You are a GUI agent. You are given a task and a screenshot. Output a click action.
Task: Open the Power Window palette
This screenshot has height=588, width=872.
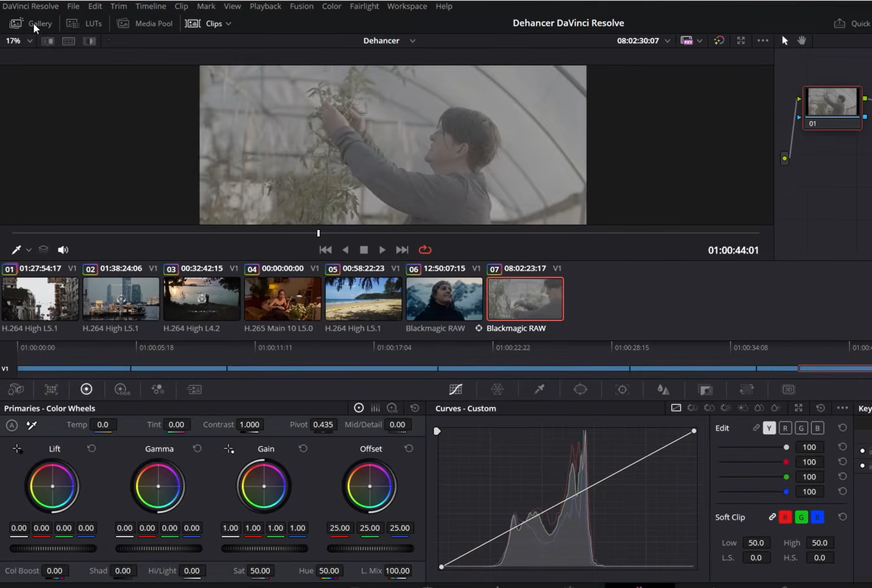coord(580,390)
